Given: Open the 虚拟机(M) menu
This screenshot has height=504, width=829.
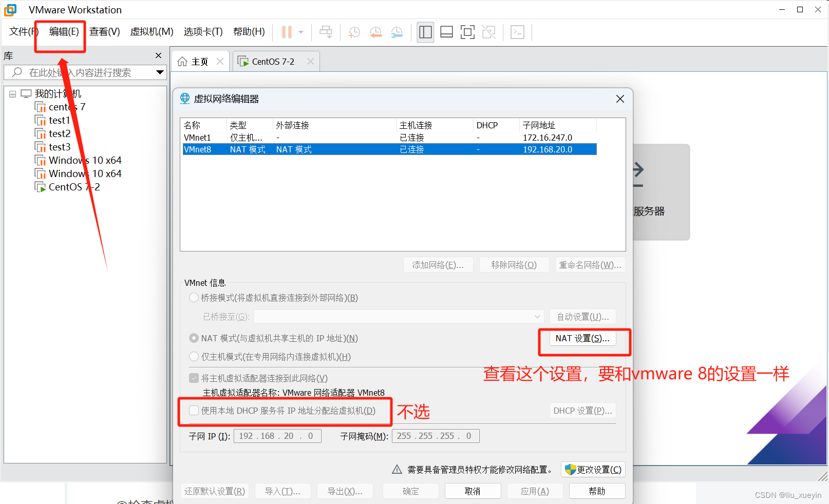Looking at the screenshot, I should [152, 32].
